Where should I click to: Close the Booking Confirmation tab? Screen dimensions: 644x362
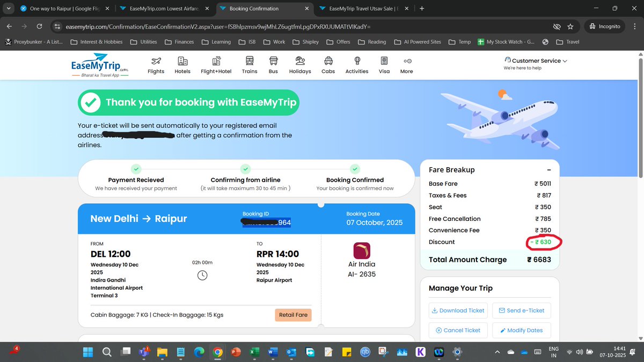(x=308, y=9)
